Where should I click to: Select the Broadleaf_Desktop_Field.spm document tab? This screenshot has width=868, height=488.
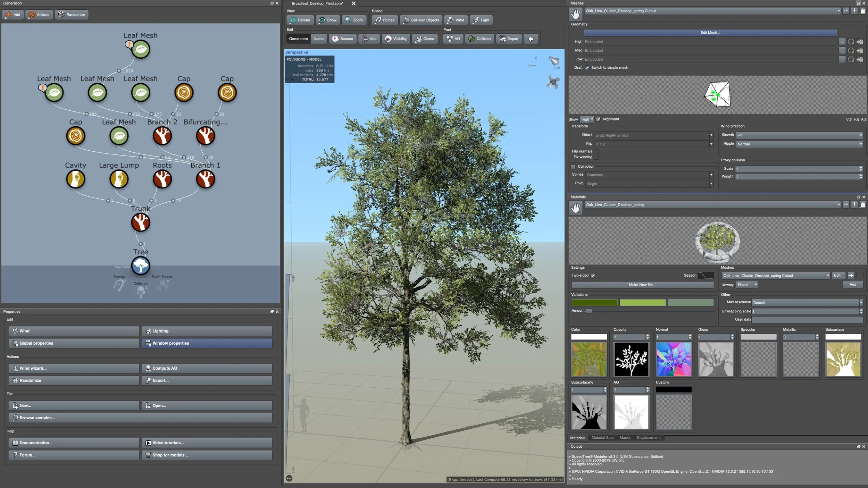coord(317,3)
